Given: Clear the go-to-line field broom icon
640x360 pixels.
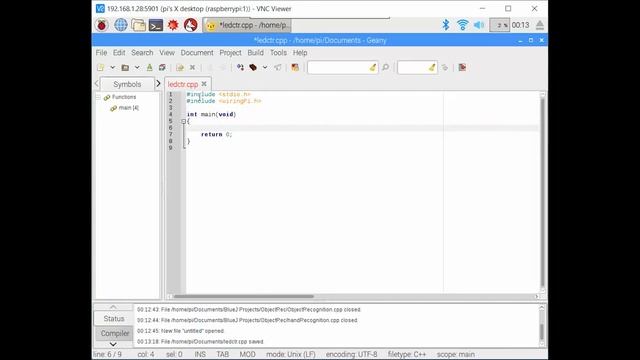Looking at the screenshot, I should click(x=432, y=68).
